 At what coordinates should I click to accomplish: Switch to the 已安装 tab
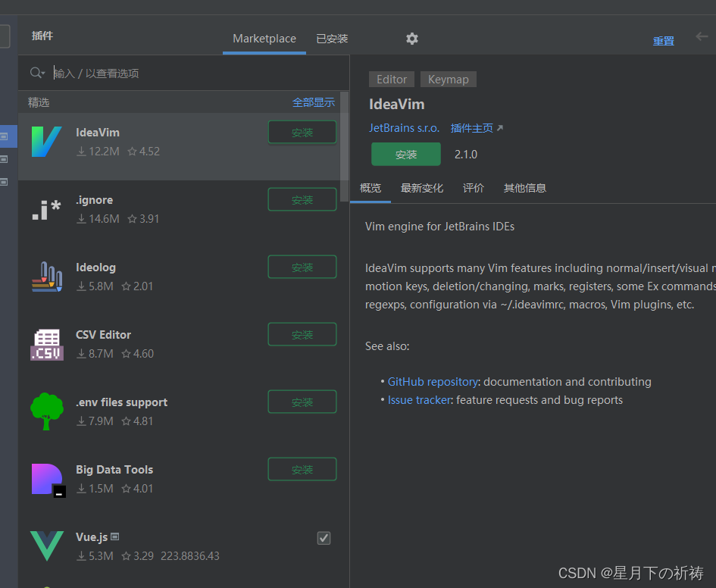332,39
